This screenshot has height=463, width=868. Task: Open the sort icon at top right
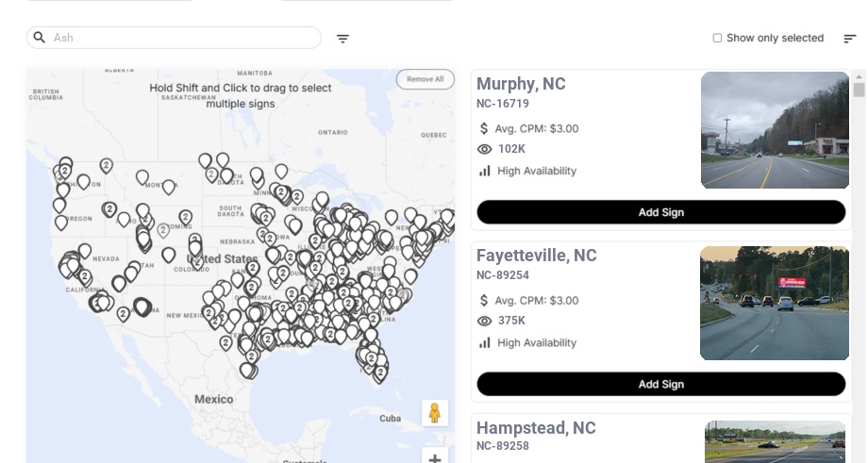pos(849,39)
